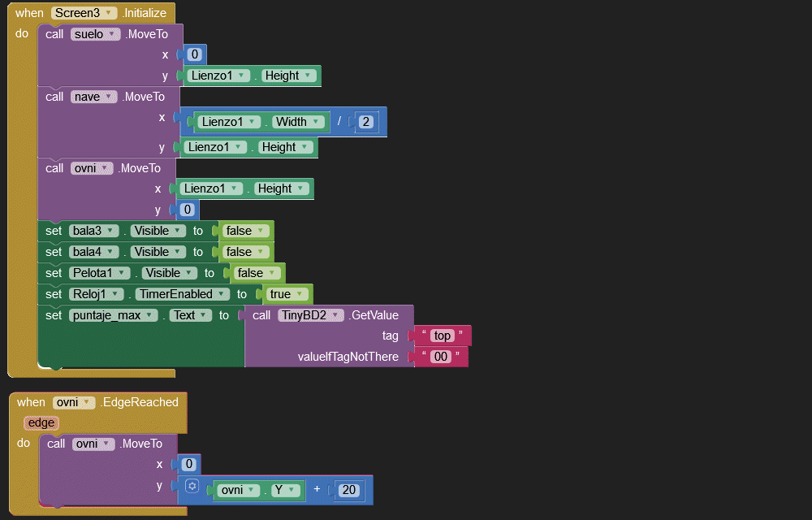Edit the number 20 value field

[x=349, y=490]
